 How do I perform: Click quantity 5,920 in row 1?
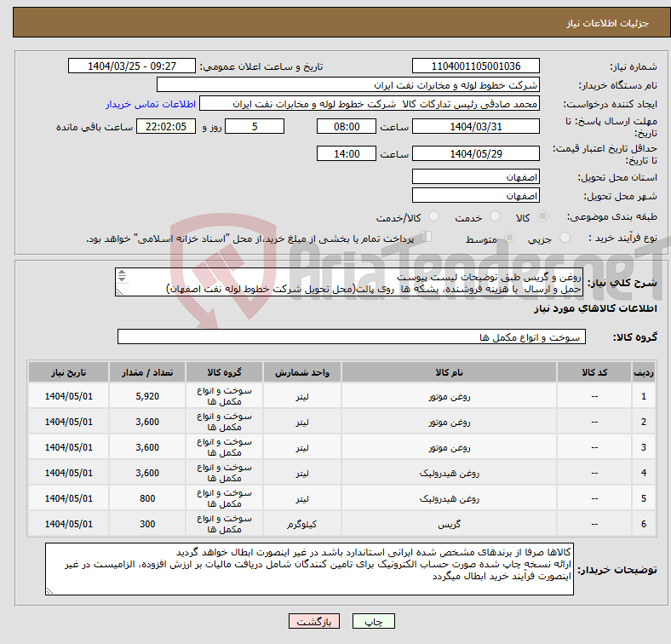147,396
